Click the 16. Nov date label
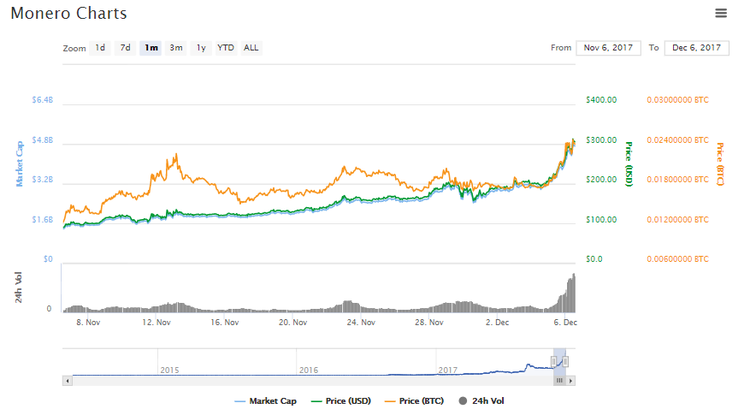 [225, 323]
